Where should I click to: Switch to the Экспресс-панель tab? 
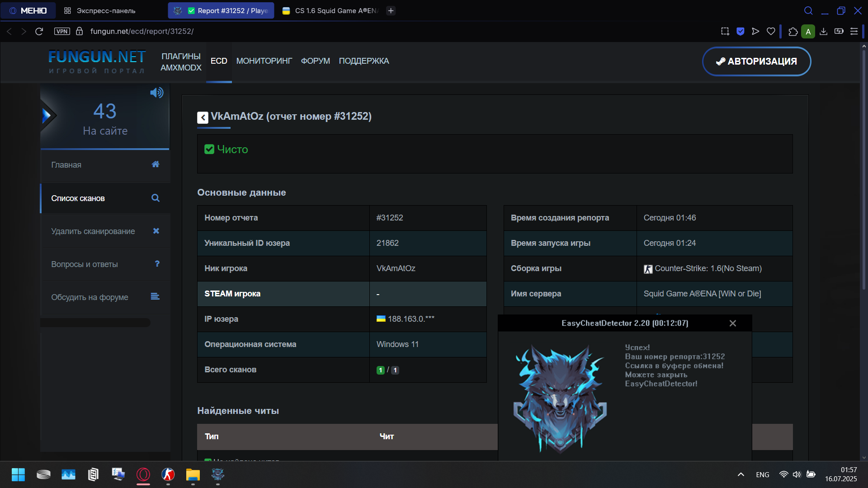99,10
